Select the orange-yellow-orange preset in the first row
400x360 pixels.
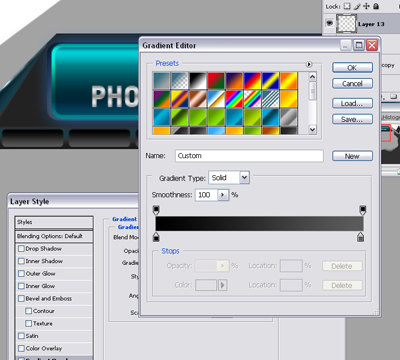[288, 81]
